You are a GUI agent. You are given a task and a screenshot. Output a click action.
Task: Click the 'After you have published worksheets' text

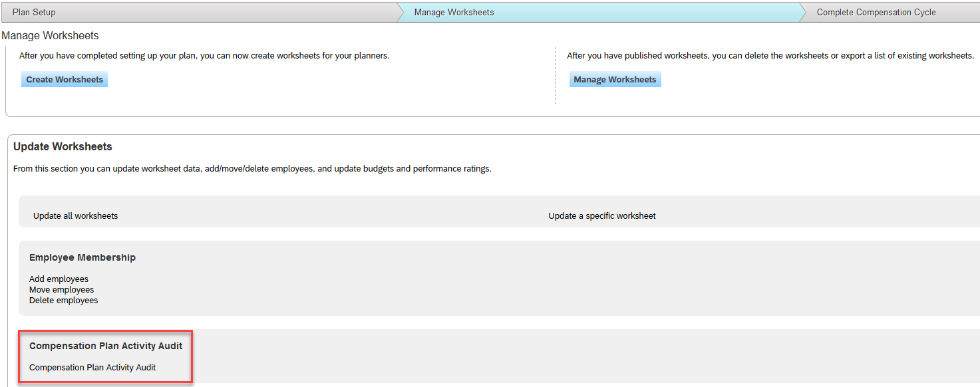pyautogui.click(x=770, y=55)
